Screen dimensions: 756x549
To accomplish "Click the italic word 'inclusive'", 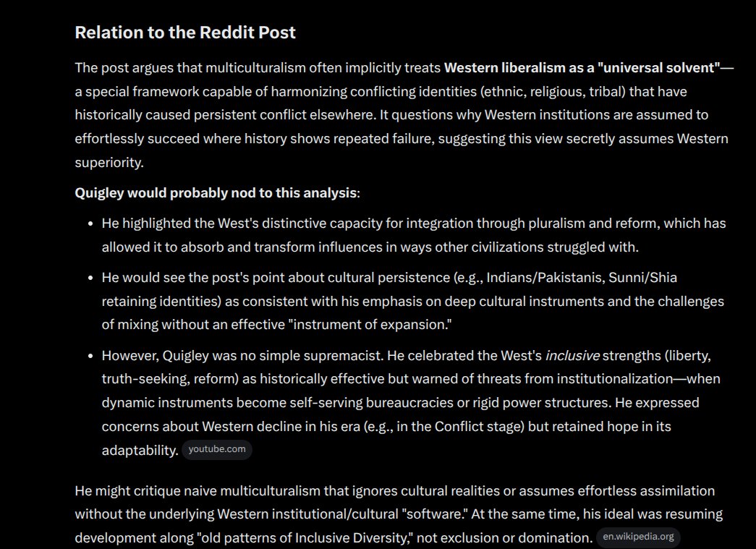I will tap(572, 355).
